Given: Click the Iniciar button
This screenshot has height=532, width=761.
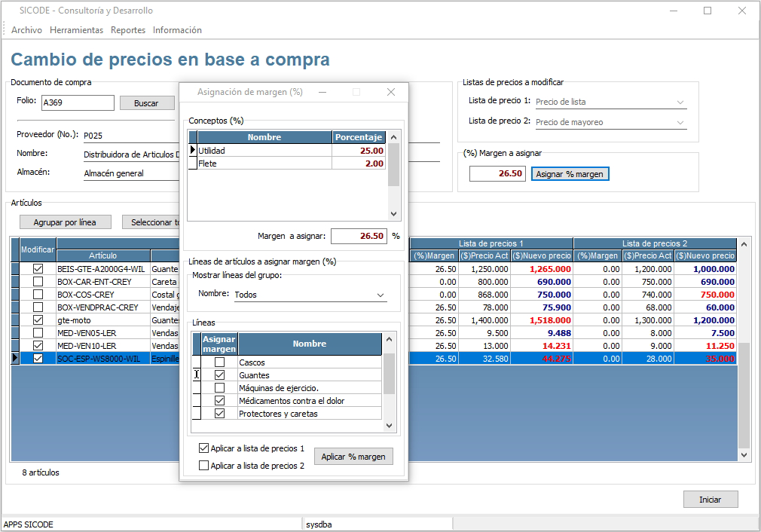Looking at the screenshot, I should point(710,500).
